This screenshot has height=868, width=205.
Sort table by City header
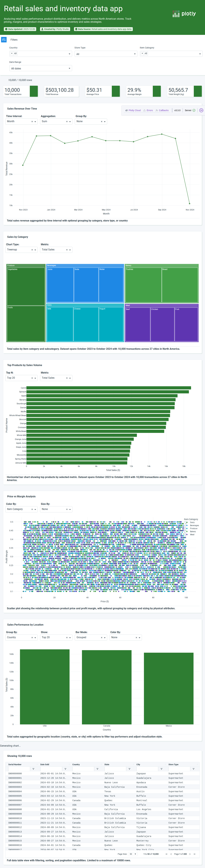coord(138,765)
